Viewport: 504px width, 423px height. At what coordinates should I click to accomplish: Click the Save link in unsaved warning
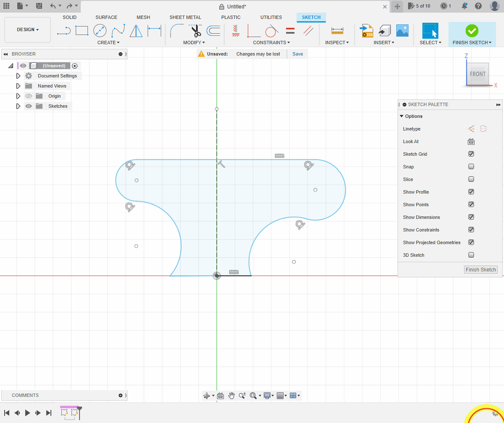point(297,54)
